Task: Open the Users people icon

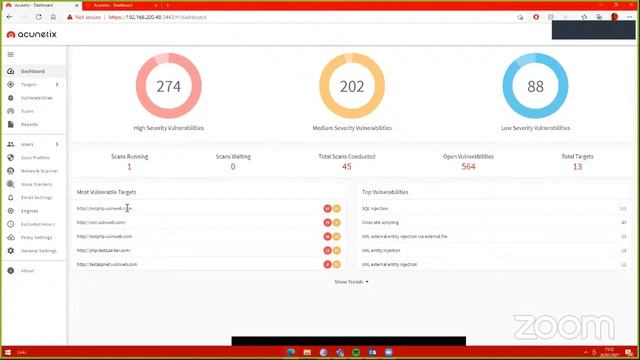Action: click(11, 144)
